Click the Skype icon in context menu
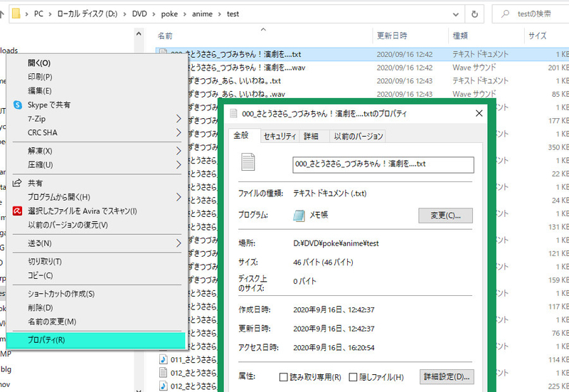The width and height of the screenshot is (569, 392). coord(17,105)
